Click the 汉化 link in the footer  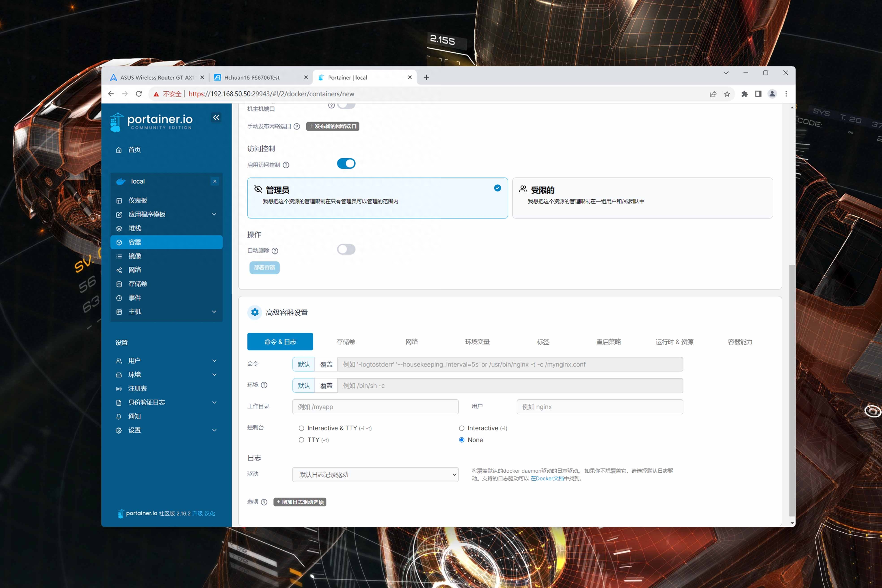(x=210, y=513)
